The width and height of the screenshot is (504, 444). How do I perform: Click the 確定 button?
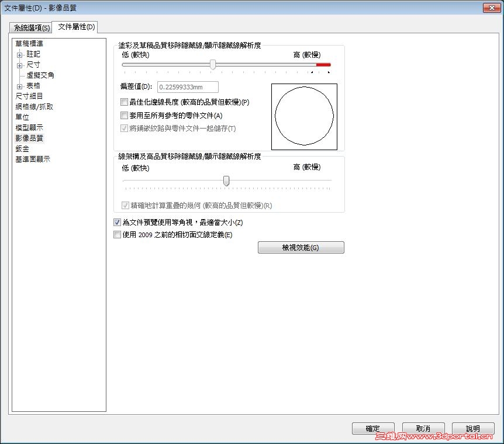pos(373,429)
